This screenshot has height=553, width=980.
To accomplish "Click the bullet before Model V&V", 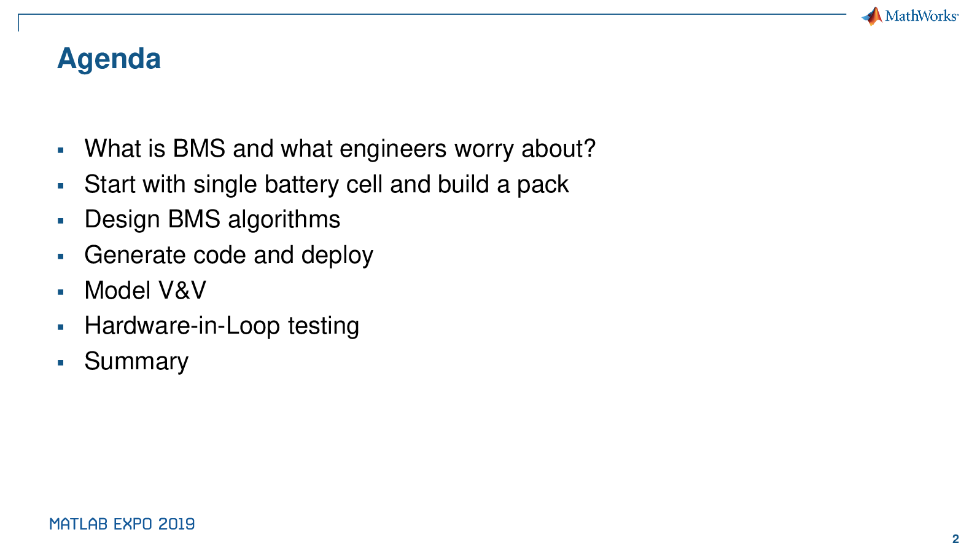I will tap(60, 292).
